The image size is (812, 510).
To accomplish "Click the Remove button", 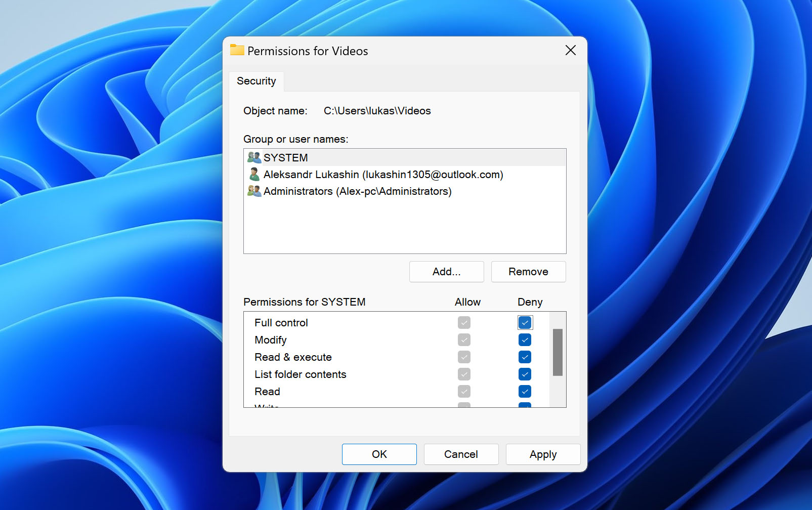I will (x=528, y=272).
